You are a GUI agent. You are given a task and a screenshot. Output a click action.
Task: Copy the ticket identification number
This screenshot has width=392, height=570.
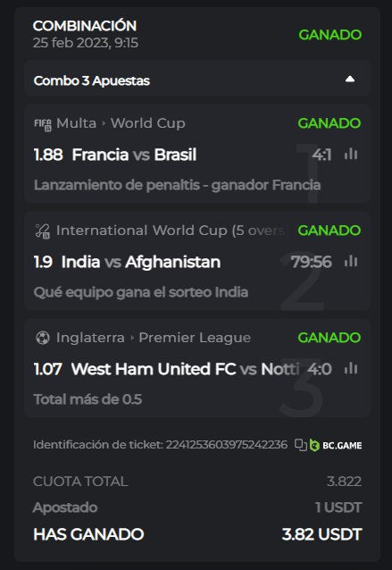[301, 445]
